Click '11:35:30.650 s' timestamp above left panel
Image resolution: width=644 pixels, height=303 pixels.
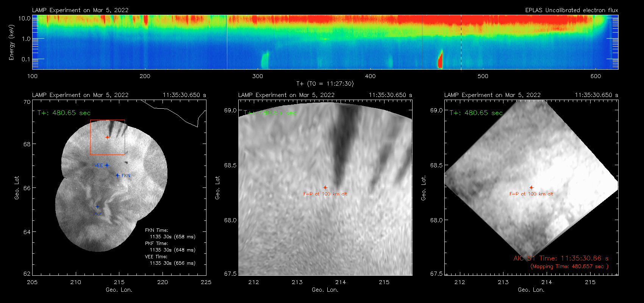click(x=184, y=95)
